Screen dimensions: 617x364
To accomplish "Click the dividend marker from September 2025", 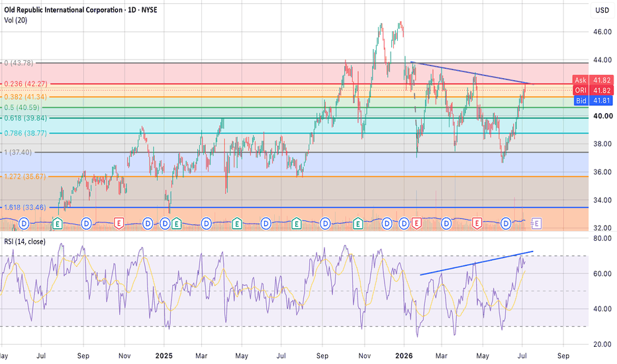I will click(x=325, y=224).
